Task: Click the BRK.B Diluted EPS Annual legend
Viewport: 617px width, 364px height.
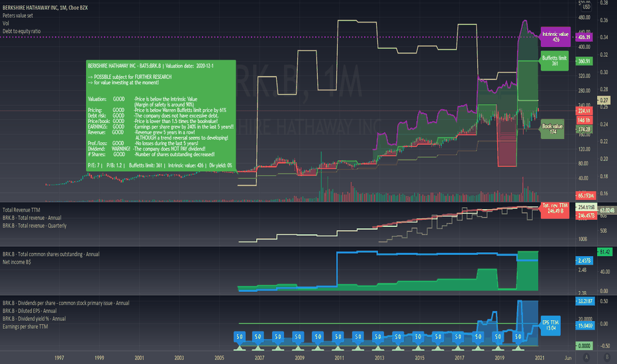Action: click(x=30, y=311)
